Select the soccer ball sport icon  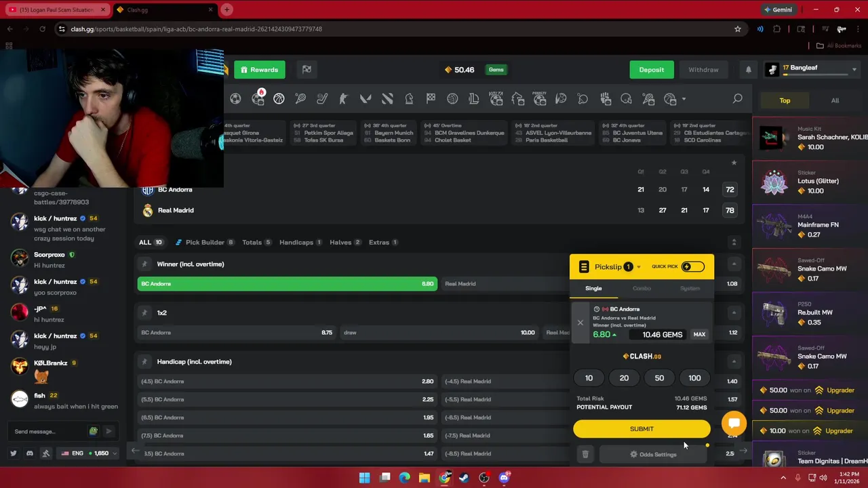[x=235, y=99]
